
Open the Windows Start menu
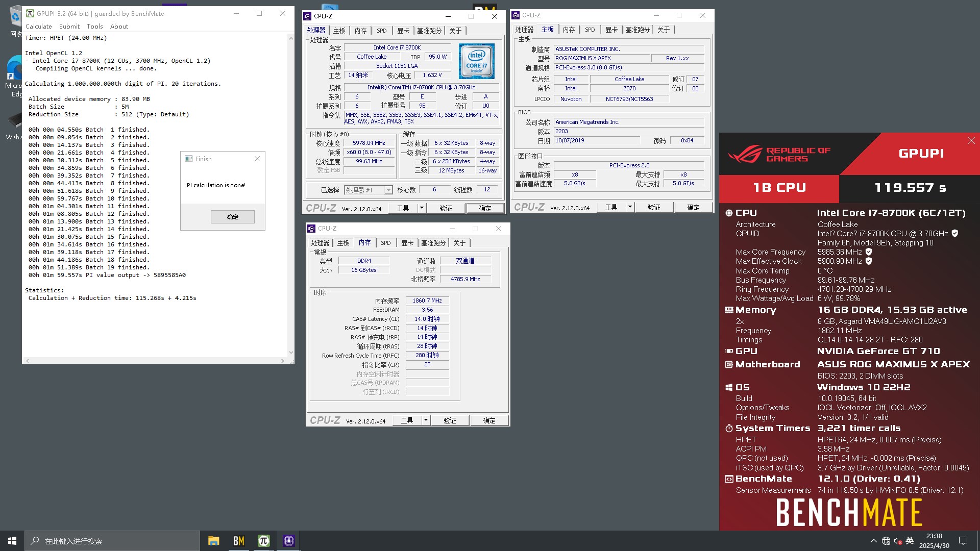coord(12,541)
